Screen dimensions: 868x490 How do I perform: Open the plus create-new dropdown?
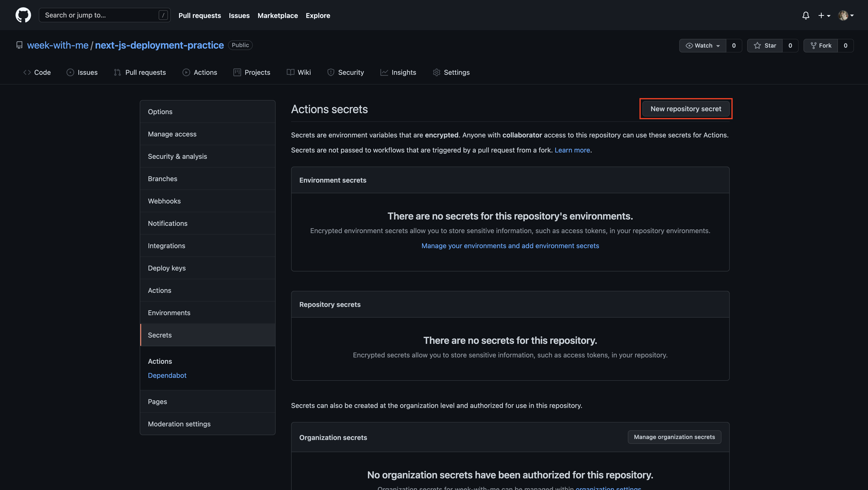824,16
